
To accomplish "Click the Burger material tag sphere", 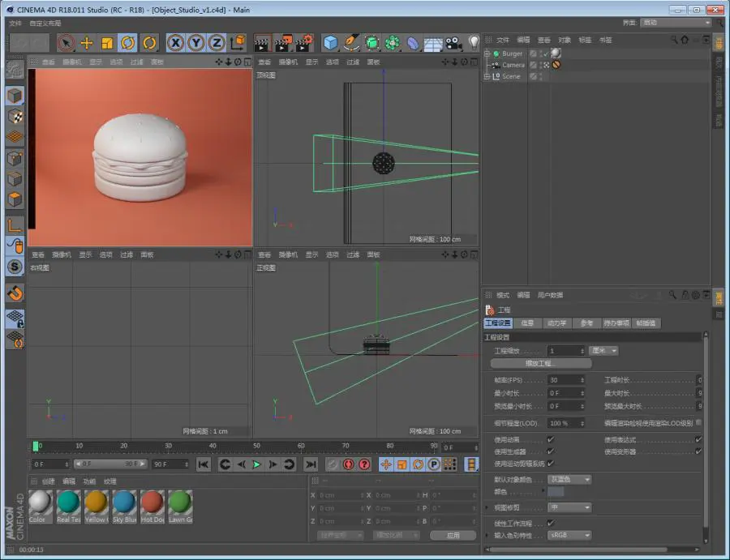I will 556,53.
